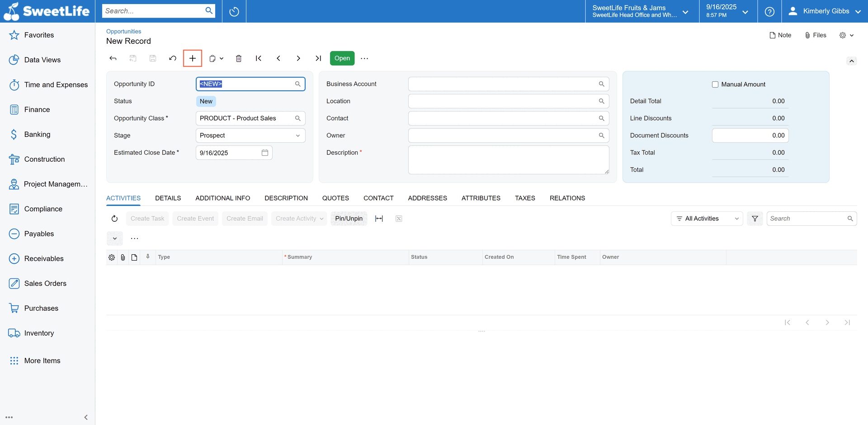Attach files using the Files paperclip icon

pos(815,35)
